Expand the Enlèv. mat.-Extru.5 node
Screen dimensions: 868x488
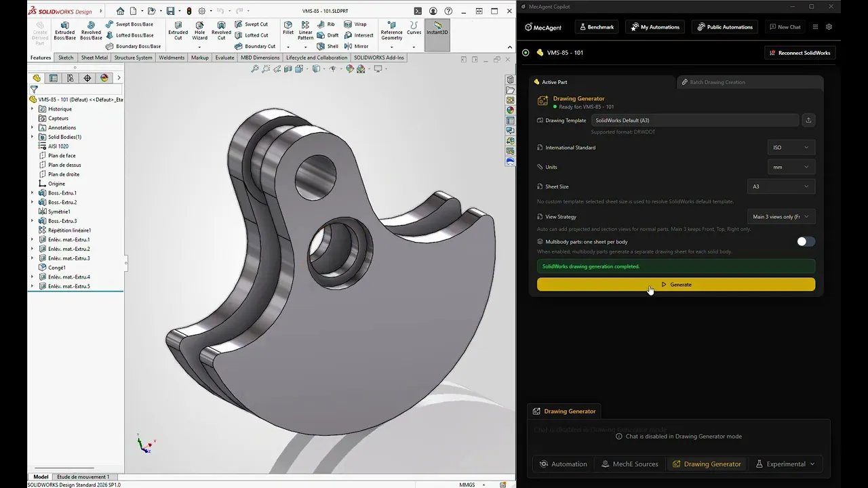coord(32,286)
